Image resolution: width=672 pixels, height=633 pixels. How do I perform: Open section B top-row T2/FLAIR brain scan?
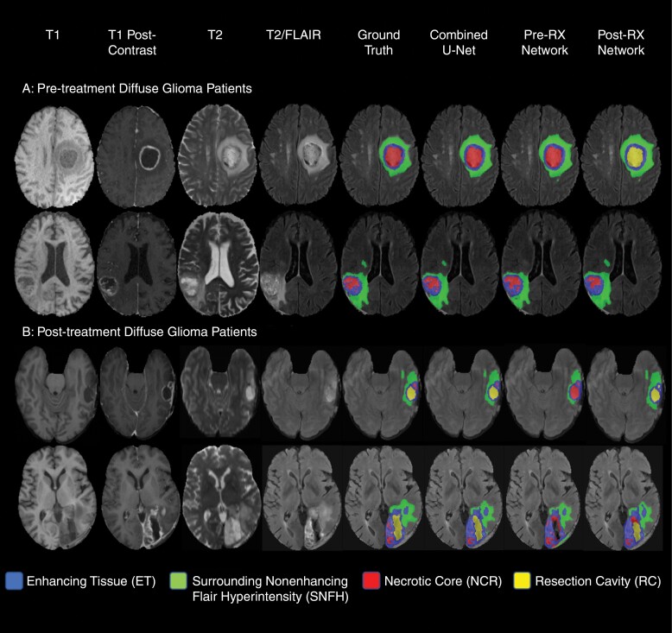[x=301, y=395]
